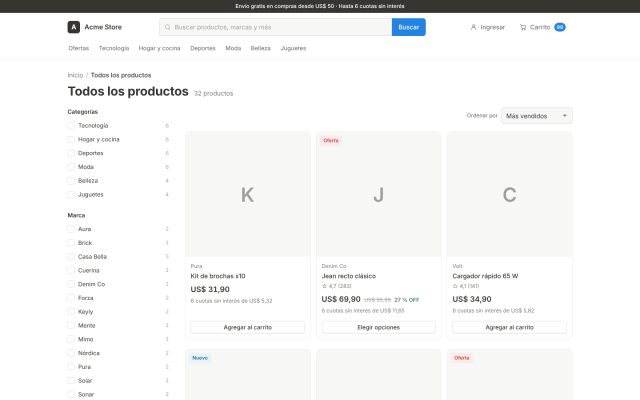Click the search magnifier icon
Image resolution: width=640 pixels, height=400 pixels.
tap(167, 27)
